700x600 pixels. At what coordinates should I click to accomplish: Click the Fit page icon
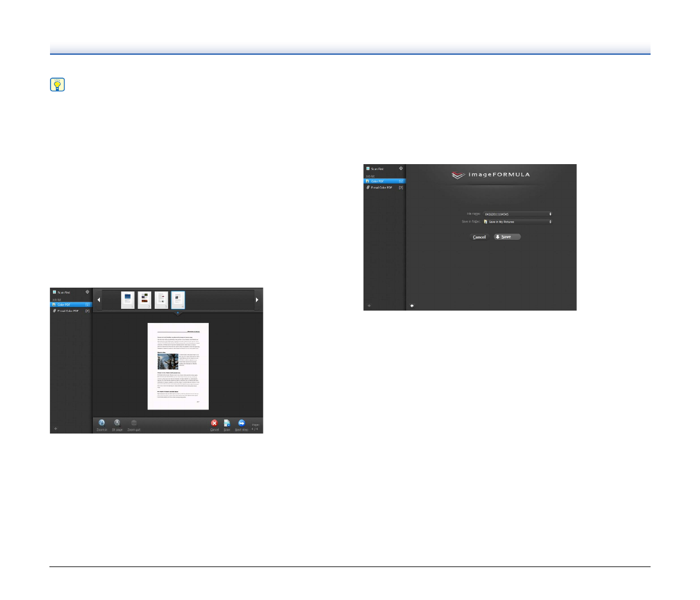pyautogui.click(x=117, y=423)
